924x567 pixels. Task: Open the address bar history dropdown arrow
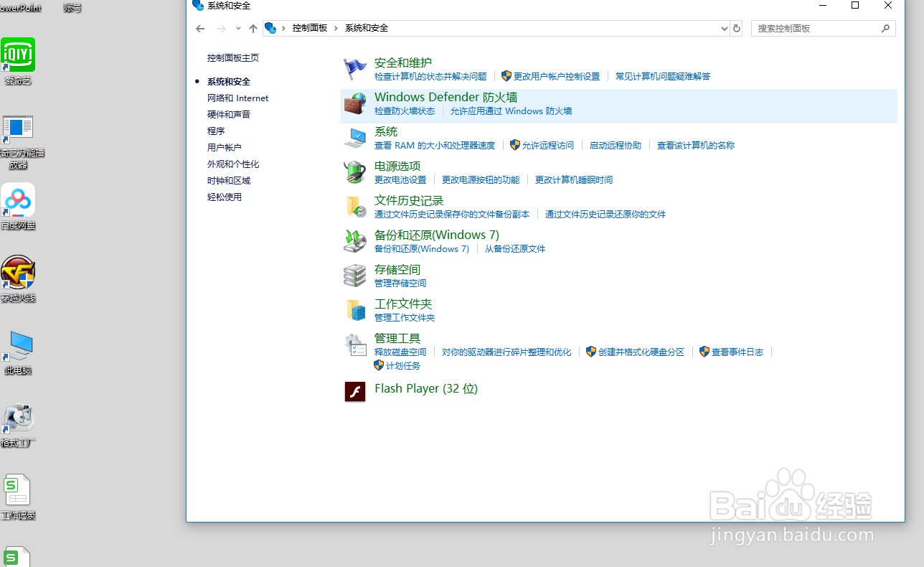click(723, 28)
